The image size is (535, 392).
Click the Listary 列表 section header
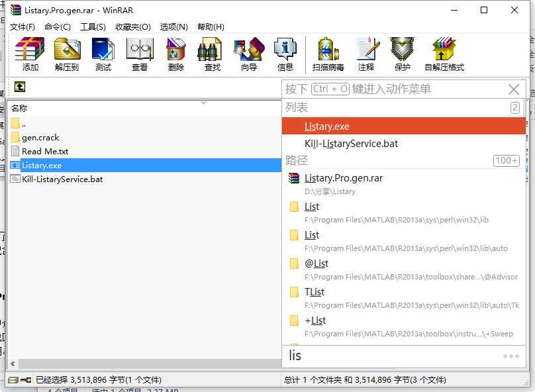click(x=297, y=108)
